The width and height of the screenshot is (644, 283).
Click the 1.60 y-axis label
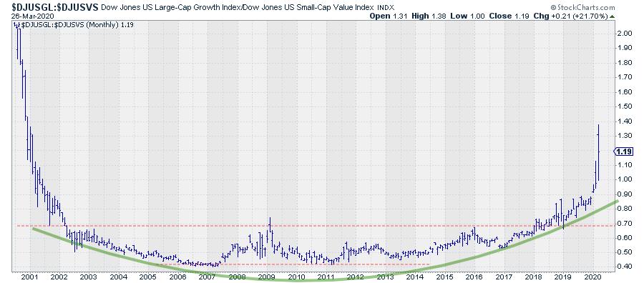pyautogui.click(x=624, y=91)
